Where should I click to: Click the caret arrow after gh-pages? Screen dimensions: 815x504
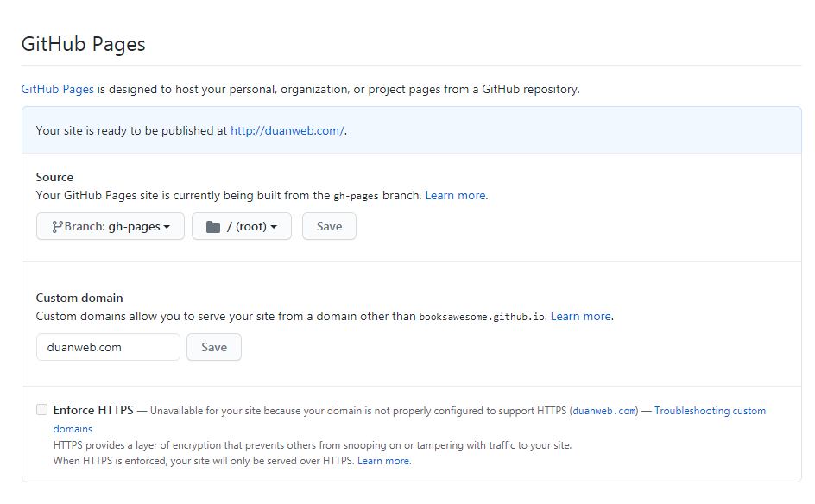[x=167, y=227]
